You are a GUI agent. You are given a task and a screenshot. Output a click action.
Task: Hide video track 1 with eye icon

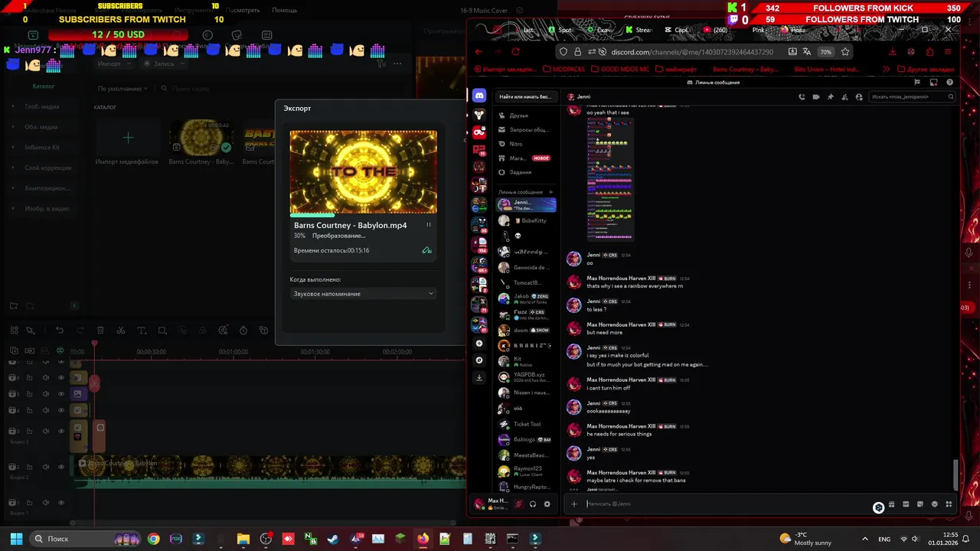[60, 502]
